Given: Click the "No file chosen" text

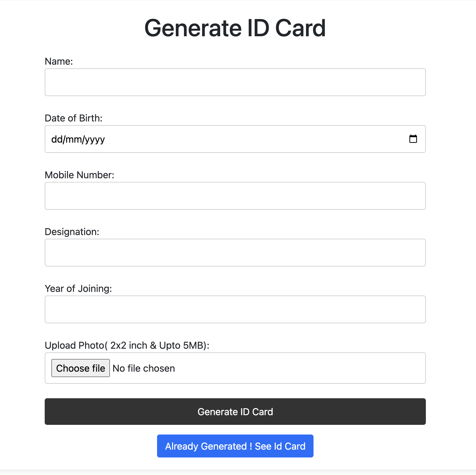Looking at the screenshot, I should pos(144,368).
